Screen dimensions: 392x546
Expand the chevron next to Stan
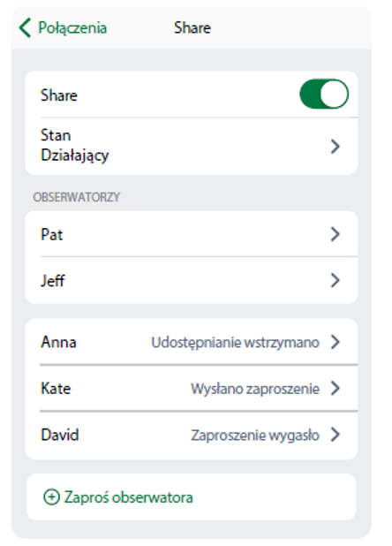(x=335, y=147)
